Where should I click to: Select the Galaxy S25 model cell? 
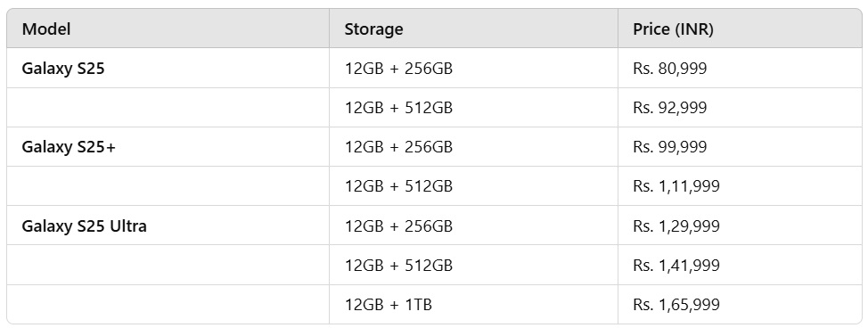[x=168, y=68]
